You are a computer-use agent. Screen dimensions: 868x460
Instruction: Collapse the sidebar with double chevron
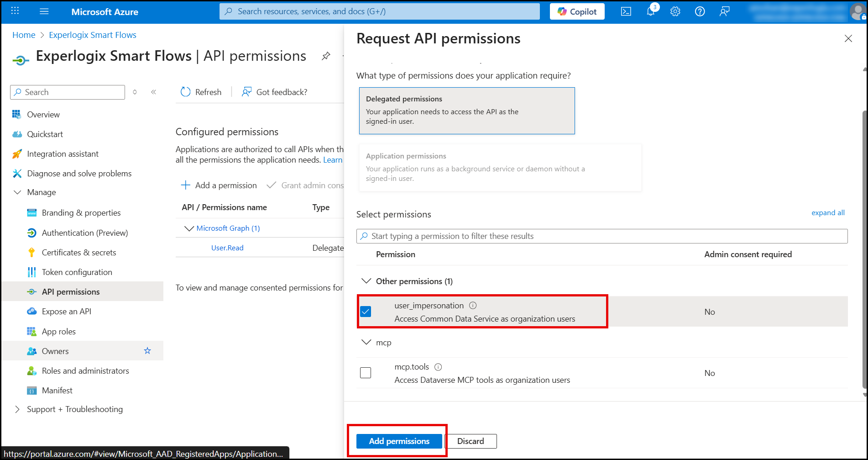[x=154, y=92]
